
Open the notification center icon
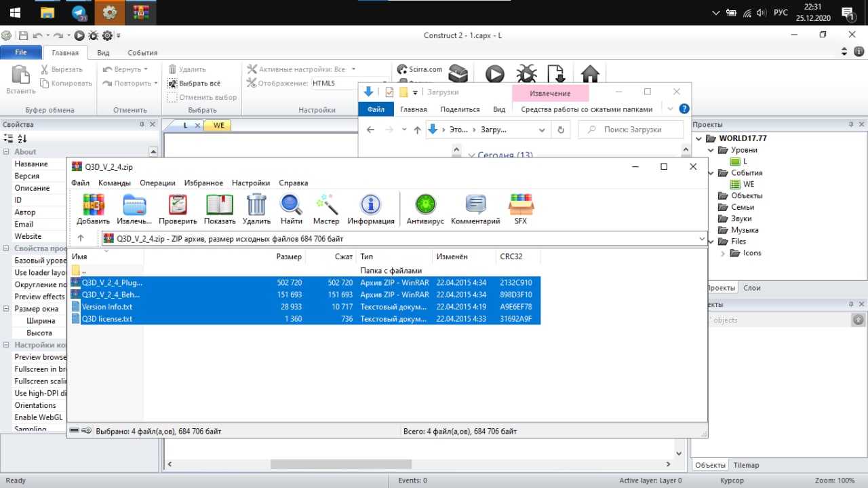(847, 12)
